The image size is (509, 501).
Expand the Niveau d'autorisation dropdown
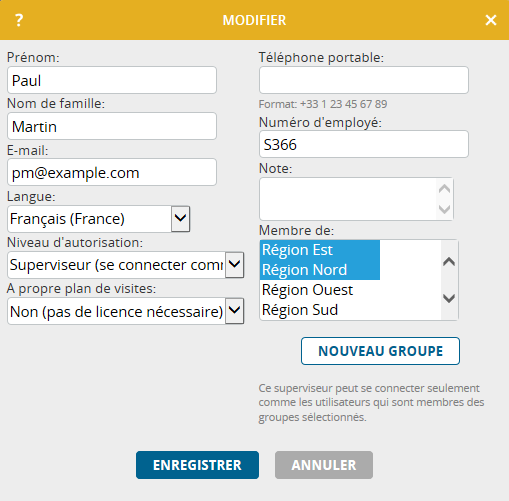click(x=235, y=265)
